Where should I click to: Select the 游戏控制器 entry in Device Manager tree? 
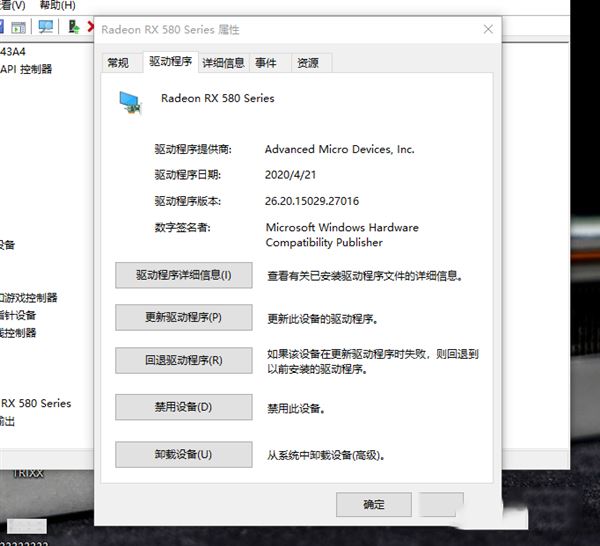click(x=29, y=298)
